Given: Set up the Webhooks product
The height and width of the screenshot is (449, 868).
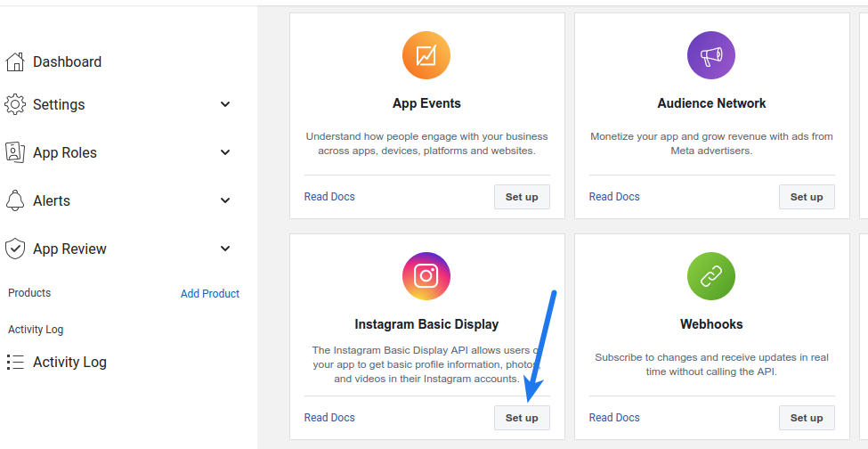Looking at the screenshot, I should [x=807, y=418].
